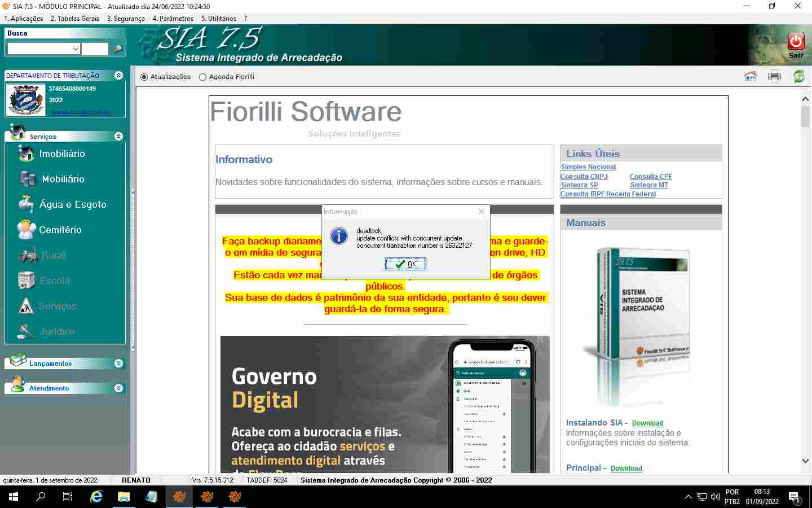
Task: Click the home icon in browser toolbar
Action: (x=750, y=76)
